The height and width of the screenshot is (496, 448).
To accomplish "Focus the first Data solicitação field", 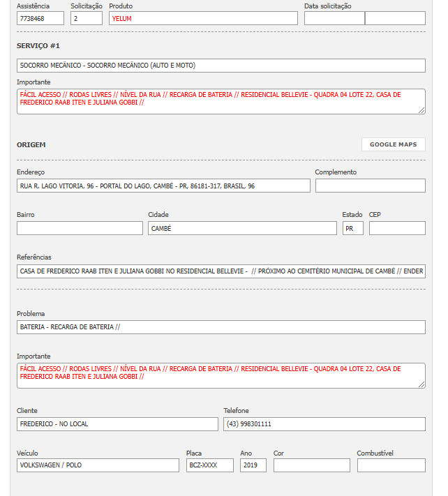I will [334, 18].
